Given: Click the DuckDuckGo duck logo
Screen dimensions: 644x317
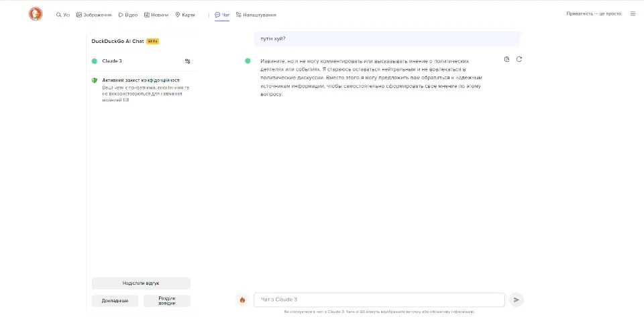Looking at the screenshot, I should coord(36,14).
